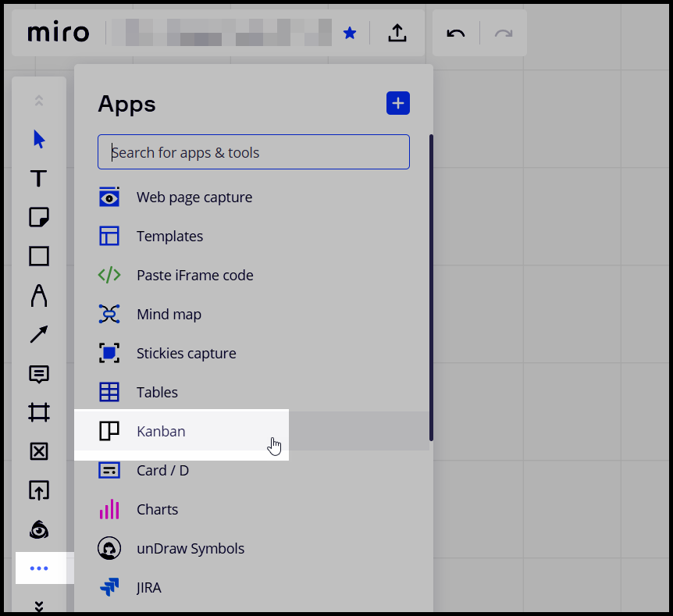Screen dimensions: 673x616
Task: Click the unDraw Symbols icon
Action: click(109, 548)
